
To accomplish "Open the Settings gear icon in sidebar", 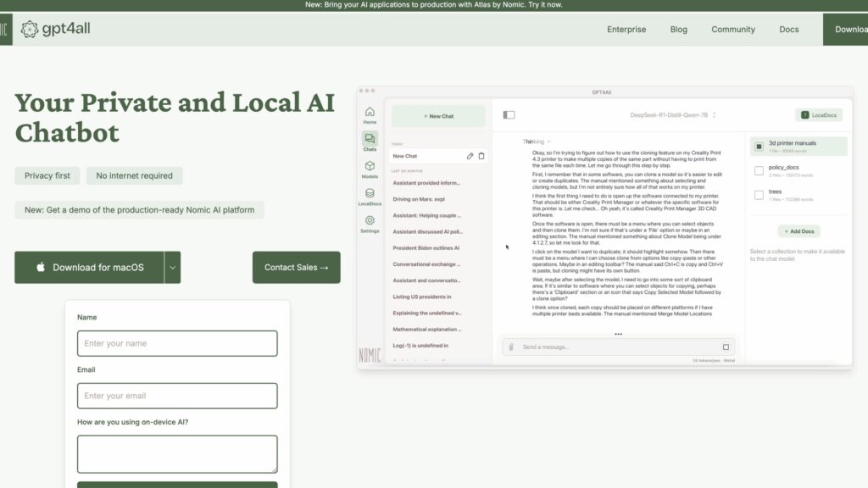I will 370,220.
